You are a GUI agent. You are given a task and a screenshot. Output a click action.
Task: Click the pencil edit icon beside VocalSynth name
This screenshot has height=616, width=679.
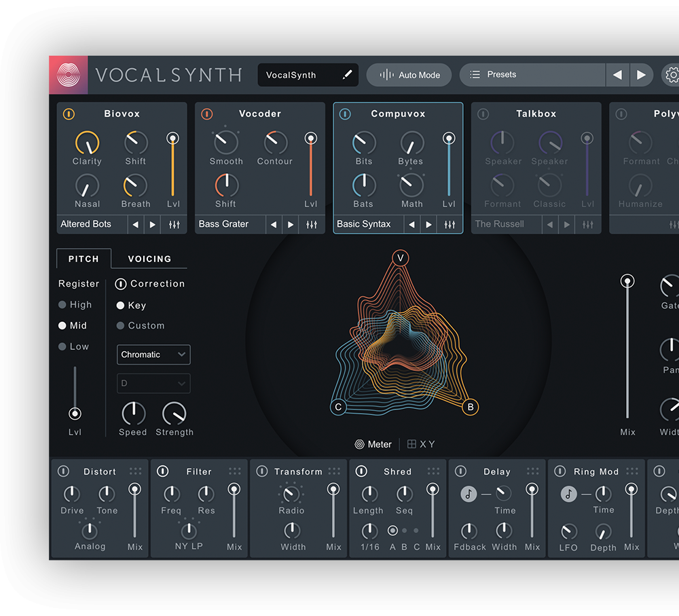[348, 75]
